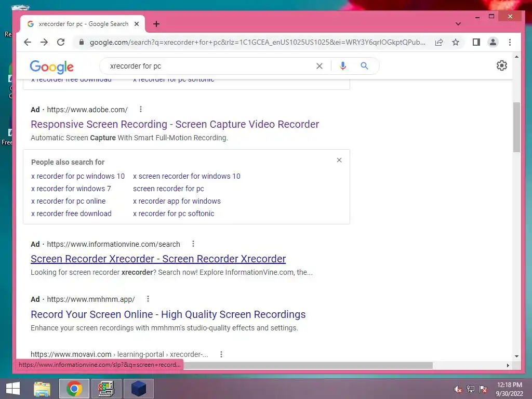
Task: Close the xrecorder Google Search tab
Action: pyautogui.click(x=137, y=24)
